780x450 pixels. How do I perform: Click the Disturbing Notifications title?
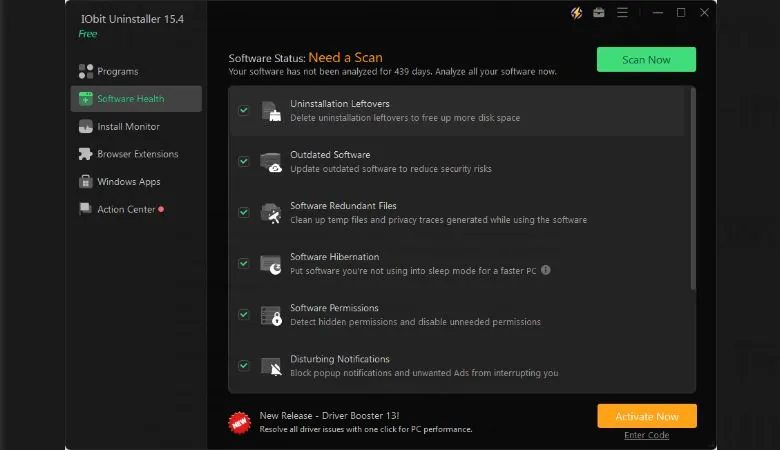point(340,359)
